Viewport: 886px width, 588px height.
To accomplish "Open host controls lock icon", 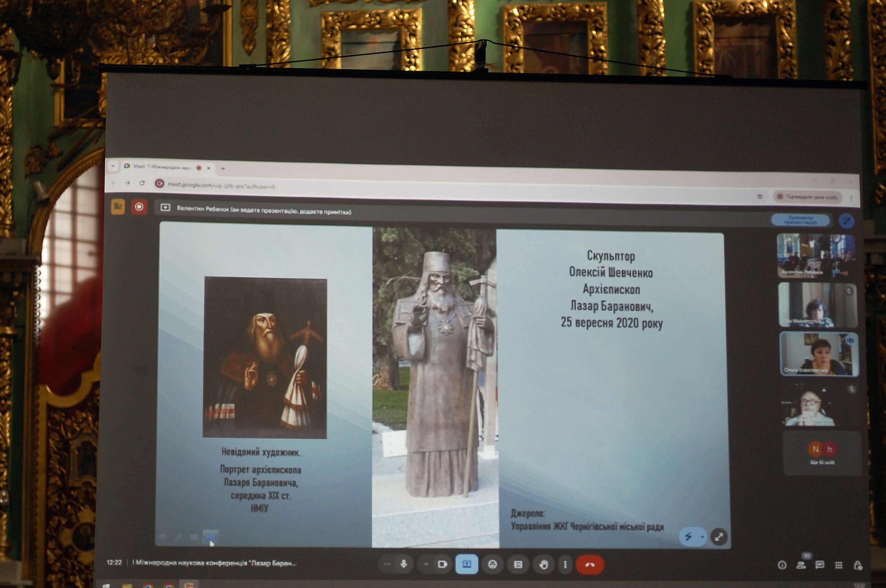I will 858,565.
